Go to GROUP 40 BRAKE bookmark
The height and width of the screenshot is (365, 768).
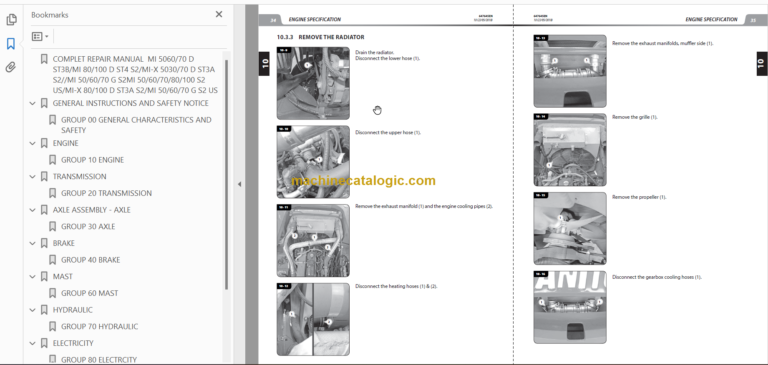[x=91, y=260]
